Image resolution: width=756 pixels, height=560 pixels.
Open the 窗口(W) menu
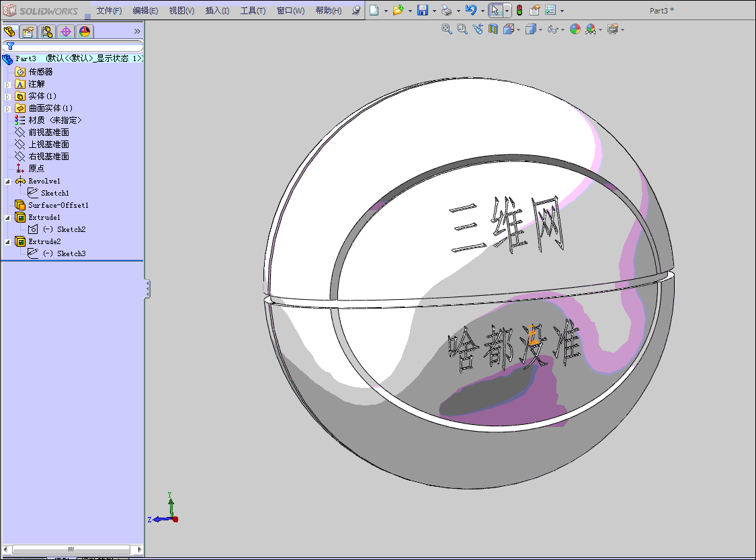click(x=291, y=11)
